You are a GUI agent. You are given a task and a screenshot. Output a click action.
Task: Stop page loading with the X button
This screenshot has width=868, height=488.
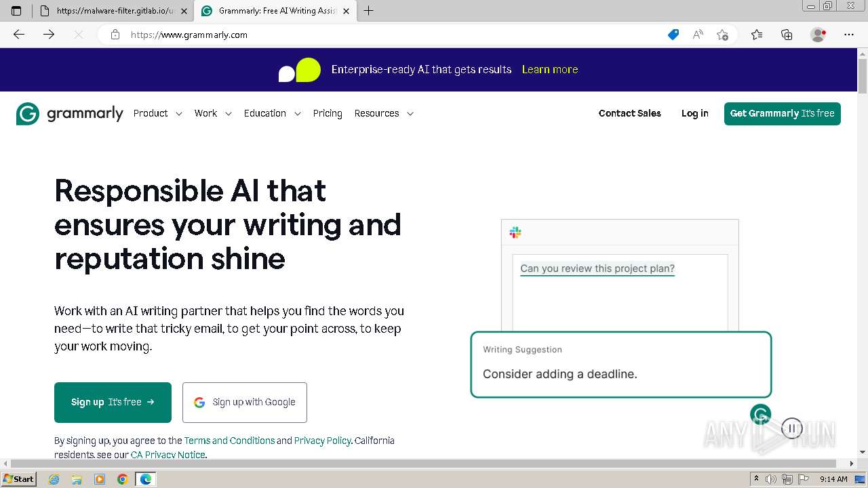point(79,35)
